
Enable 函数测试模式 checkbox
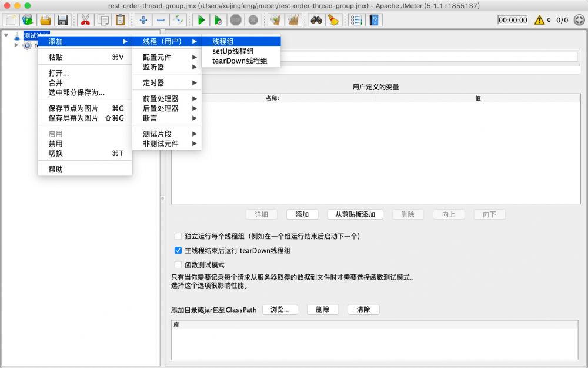click(x=178, y=264)
